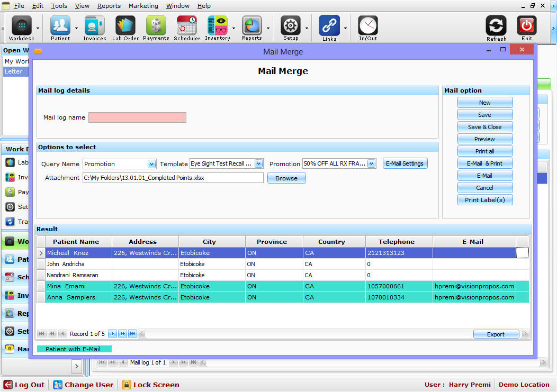This screenshot has width=557, height=392.
Task: Click the In/Out clock icon
Action: pyautogui.click(x=368, y=26)
